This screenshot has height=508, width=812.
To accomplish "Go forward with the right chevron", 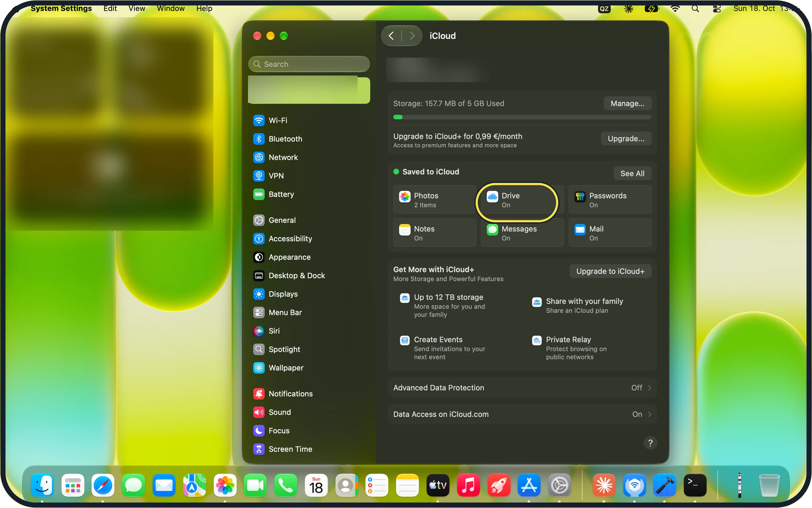I will [412, 36].
